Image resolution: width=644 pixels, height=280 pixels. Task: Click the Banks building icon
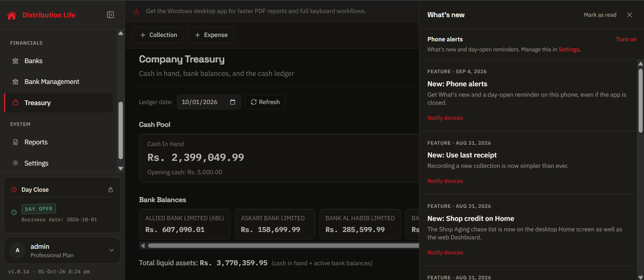(15, 61)
